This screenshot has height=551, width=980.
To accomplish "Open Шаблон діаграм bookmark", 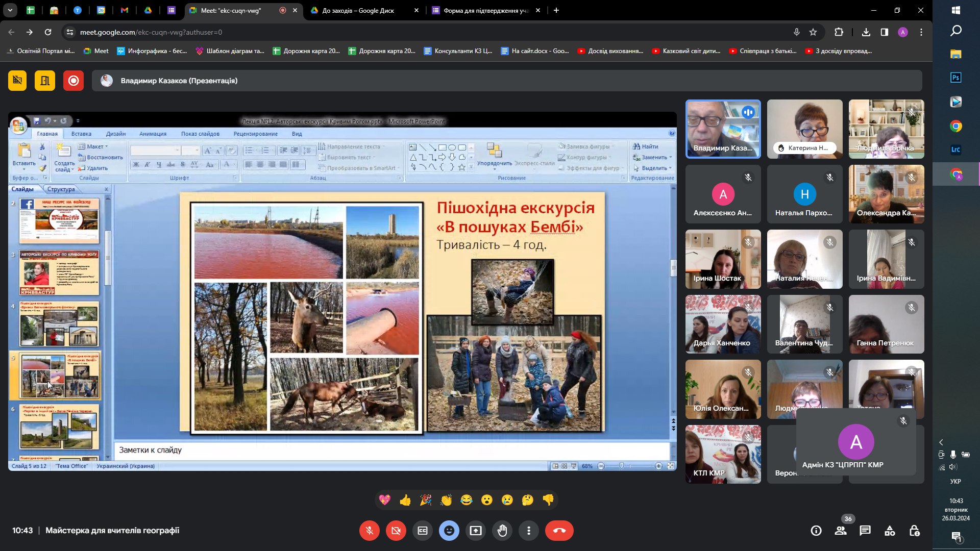I will (230, 51).
